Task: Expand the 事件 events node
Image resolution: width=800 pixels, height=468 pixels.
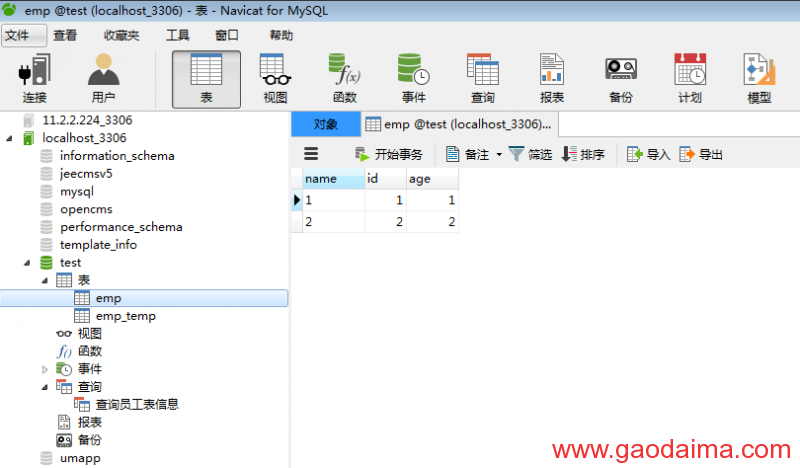Action: [45, 369]
